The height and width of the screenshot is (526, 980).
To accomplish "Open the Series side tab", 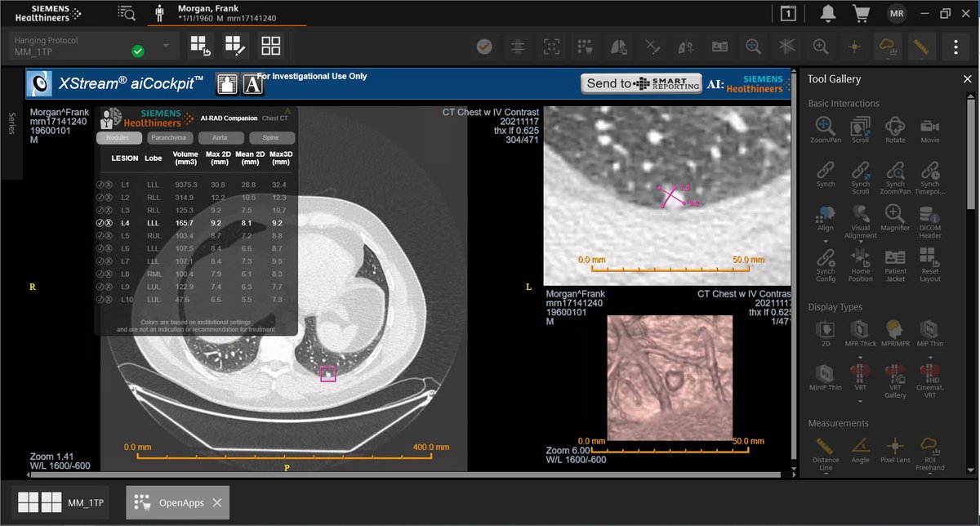I will (11, 123).
